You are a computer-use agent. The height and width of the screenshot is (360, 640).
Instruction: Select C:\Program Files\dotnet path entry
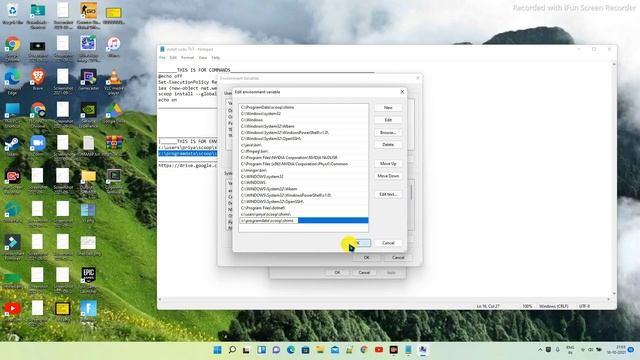[x=303, y=208]
